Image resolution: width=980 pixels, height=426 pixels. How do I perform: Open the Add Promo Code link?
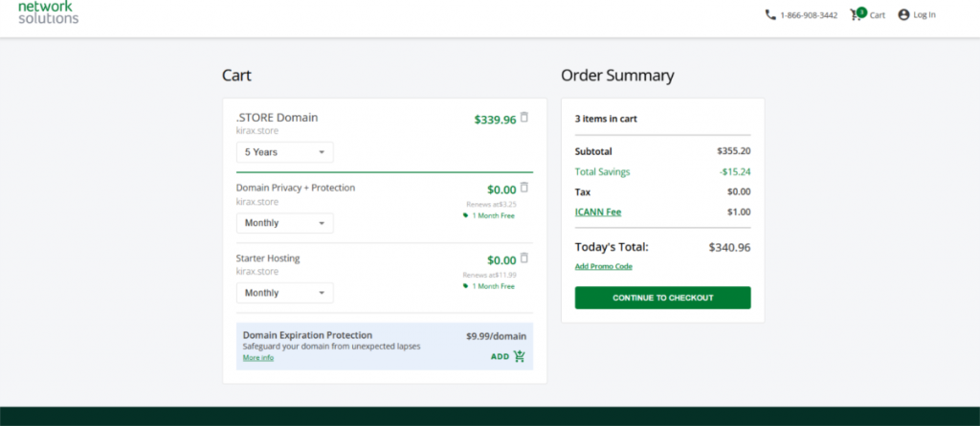[604, 266]
